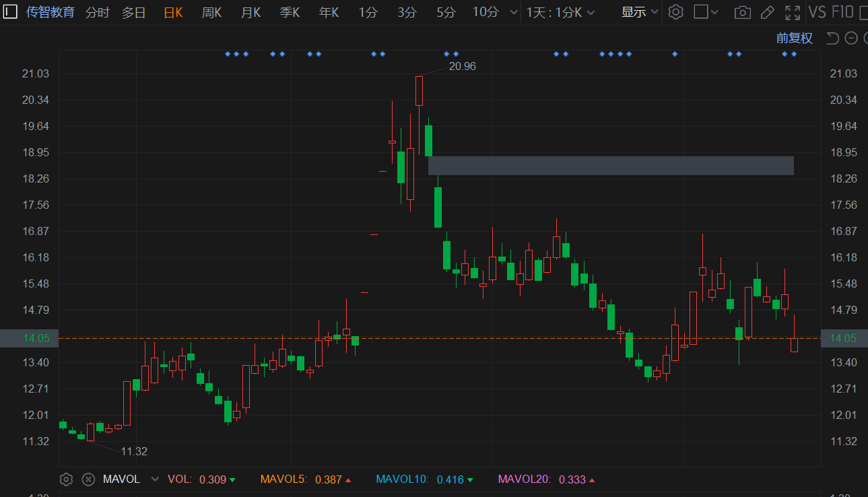Select the gray rectangle drawn on chart
The width and height of the screenshot is (868, 497).
coord(610,166)
